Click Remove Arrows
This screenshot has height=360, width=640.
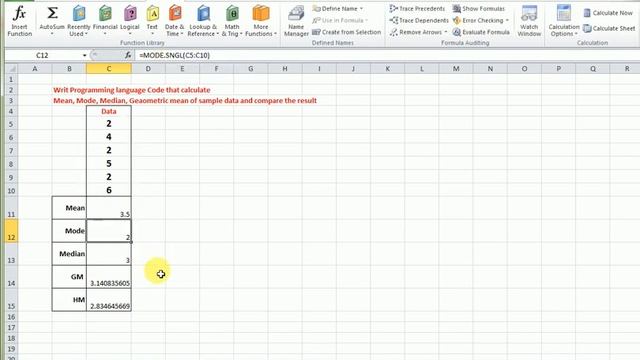pyautogui.click(x=416, y=32)
